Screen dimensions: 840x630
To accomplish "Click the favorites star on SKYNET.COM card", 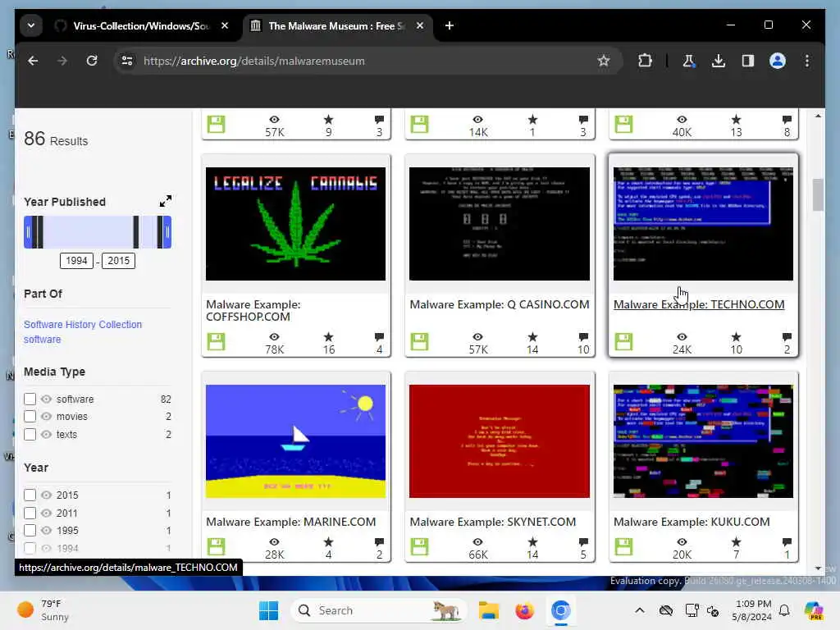I will pos(532,542).
